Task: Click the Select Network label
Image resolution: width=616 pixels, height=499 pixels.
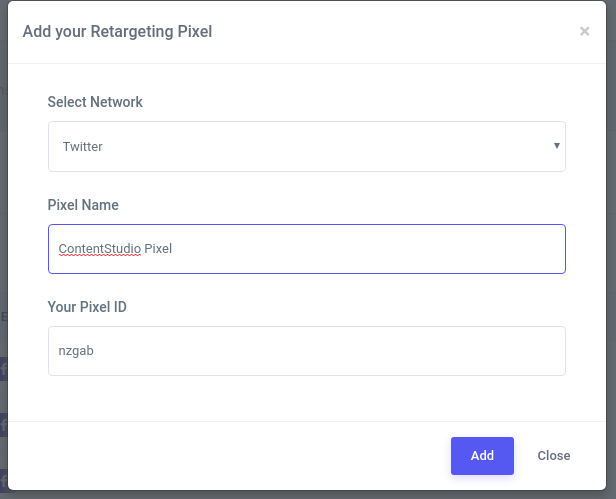Action: 95,102
